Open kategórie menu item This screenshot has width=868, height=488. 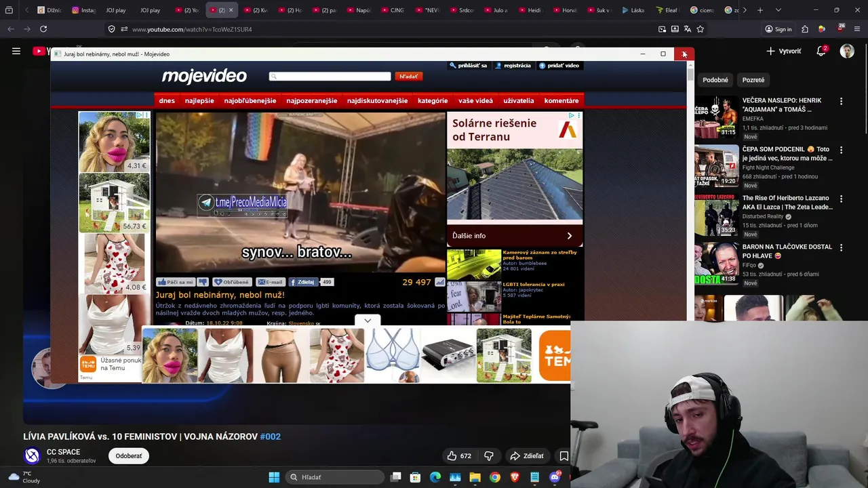tap(433, 100)
